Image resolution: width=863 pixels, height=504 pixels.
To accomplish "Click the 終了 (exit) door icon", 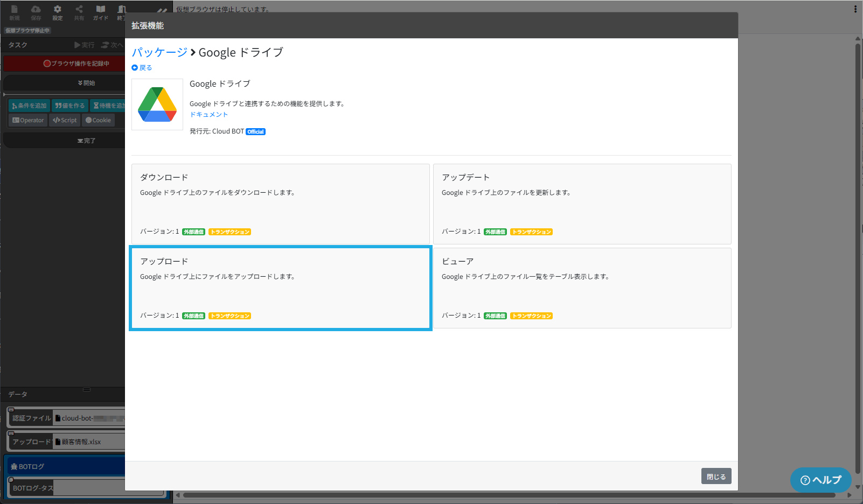I will click(x=121, y=12).
